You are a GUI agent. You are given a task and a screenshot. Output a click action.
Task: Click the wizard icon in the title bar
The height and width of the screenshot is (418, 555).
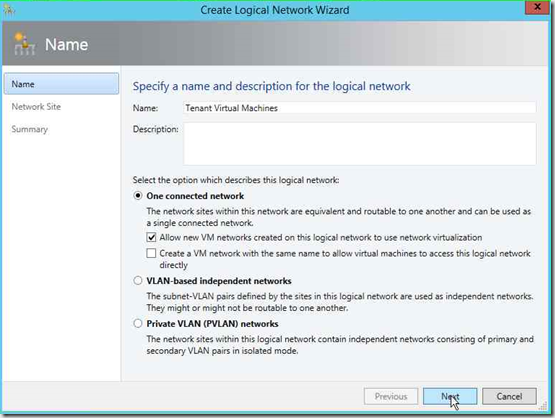click(8, 10)
